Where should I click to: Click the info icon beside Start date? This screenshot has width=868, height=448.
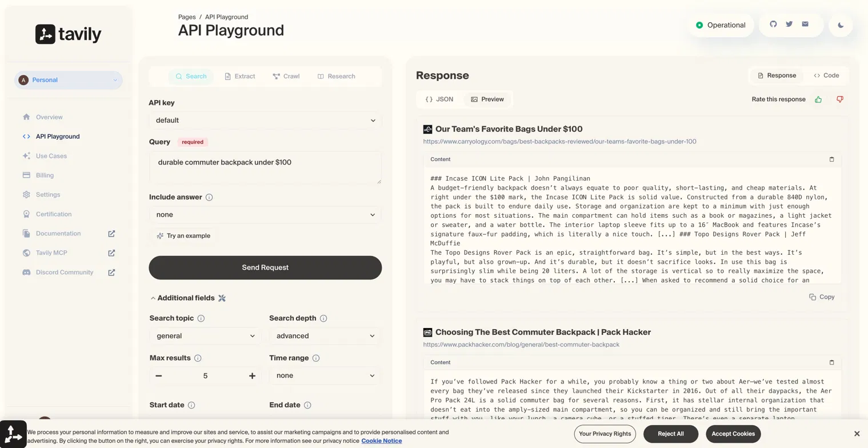(x=191, y=405)
